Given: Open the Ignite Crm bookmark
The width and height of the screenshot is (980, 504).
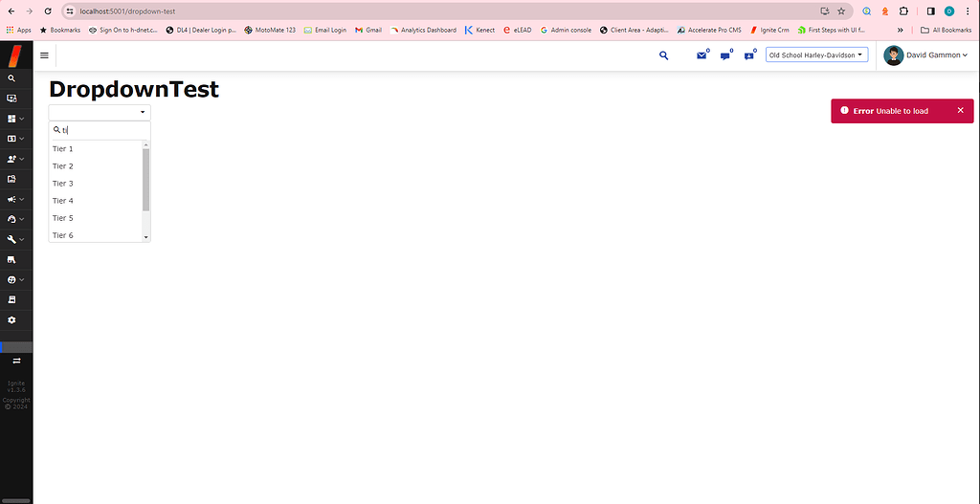Looking at the screenshot, I should (x=769, y=30).
